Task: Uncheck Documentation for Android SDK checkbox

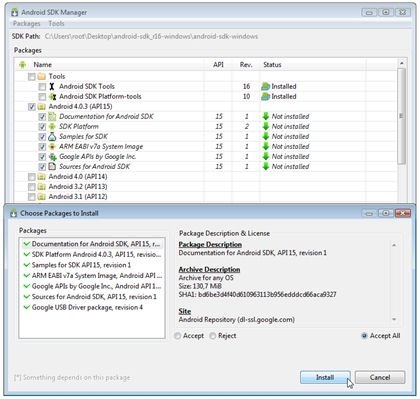Action: click(42, 117)
